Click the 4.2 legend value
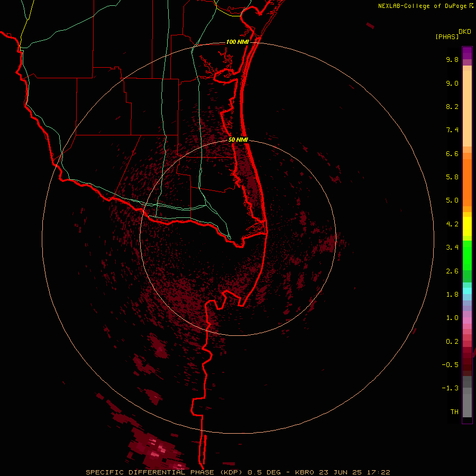 tap(452, 224)
